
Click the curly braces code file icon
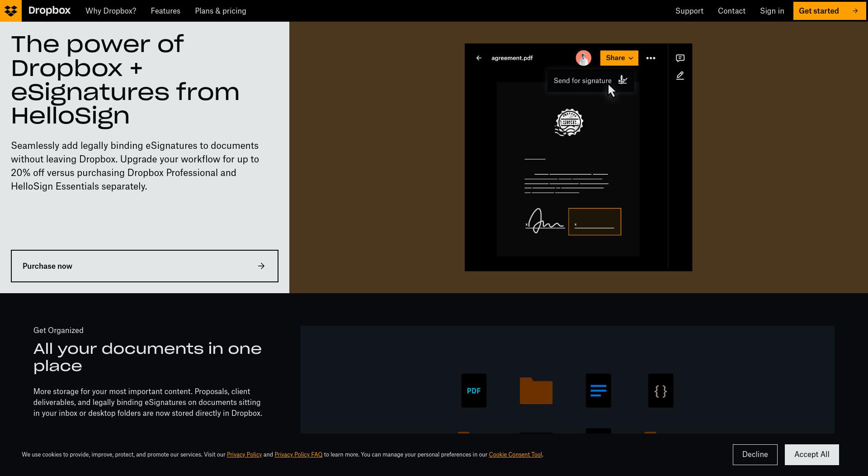pyautogui.click(x=661, y=390)
